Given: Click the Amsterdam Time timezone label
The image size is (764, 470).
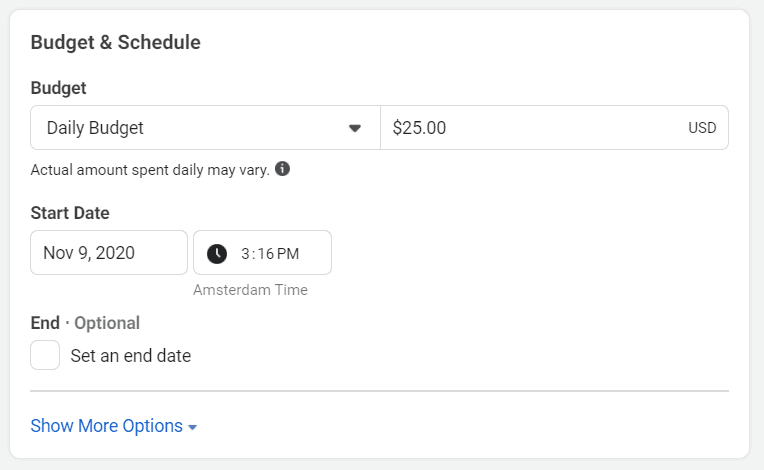Looking at the screenshot, I should 250,290.
